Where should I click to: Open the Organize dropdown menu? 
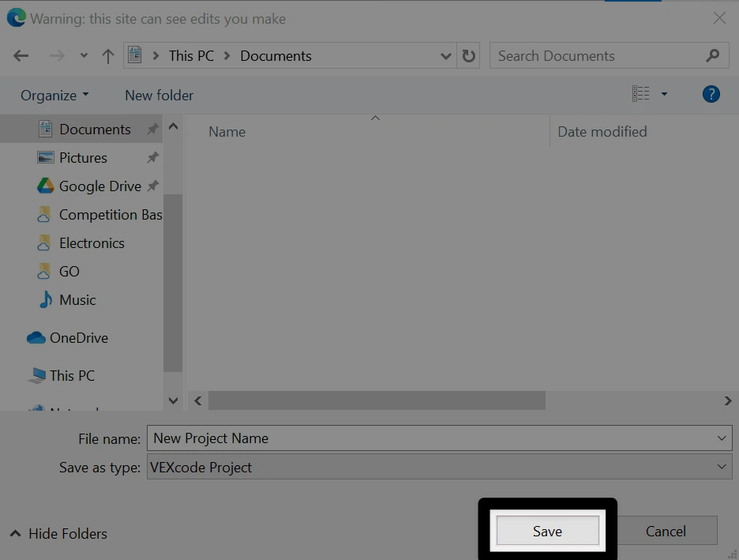click(49, 95)
